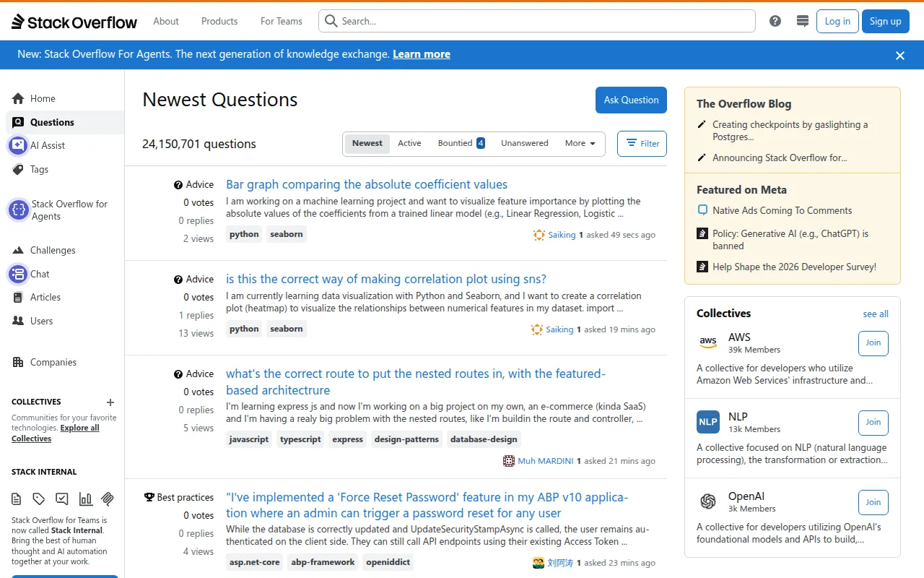This screenshot has height=578, width=924.
Task: Open the Questions sidebar item
Action: point(65,122)
